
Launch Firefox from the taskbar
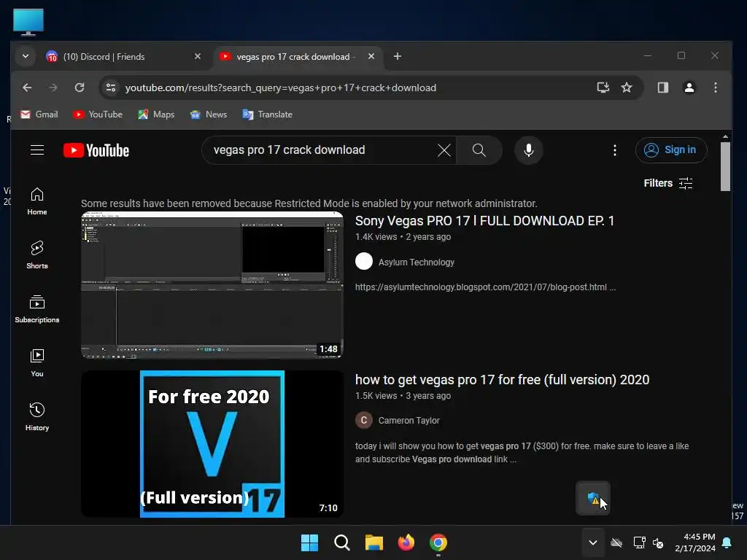point(406,542)
